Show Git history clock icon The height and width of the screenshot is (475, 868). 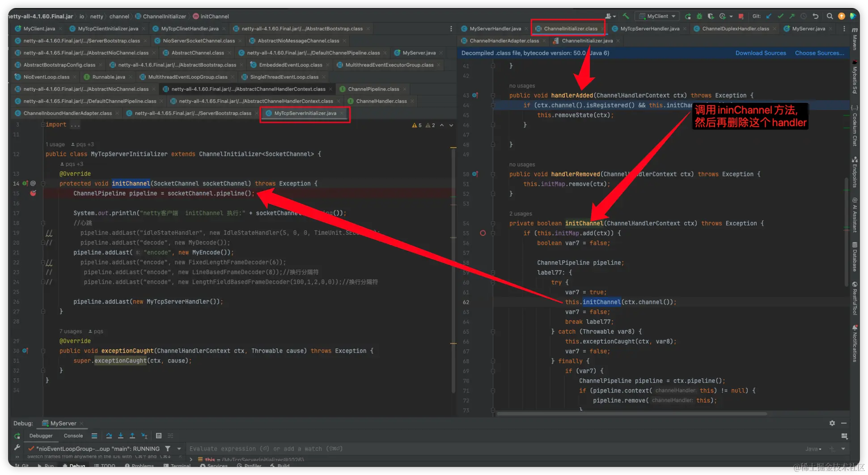[804, 16]
